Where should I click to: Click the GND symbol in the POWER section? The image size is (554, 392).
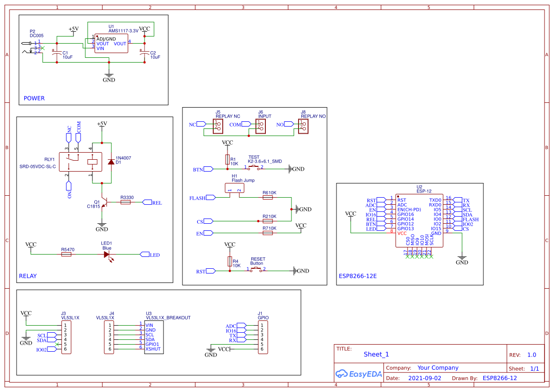pyautogui.click(x=109, y=76)
